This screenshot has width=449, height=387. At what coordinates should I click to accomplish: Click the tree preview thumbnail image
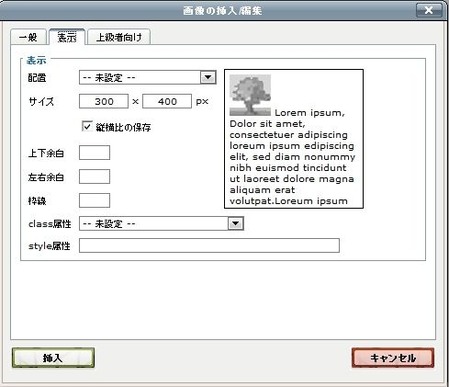coord(250,95)
